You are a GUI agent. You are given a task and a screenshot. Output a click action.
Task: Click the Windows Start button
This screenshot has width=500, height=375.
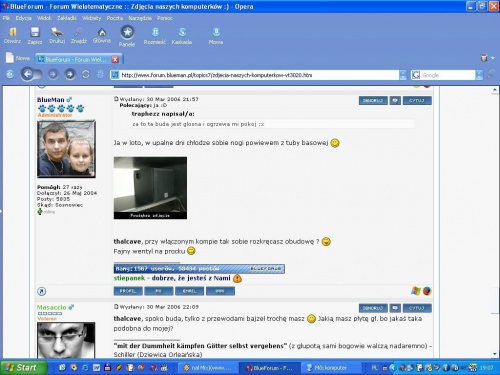(22, 368)
